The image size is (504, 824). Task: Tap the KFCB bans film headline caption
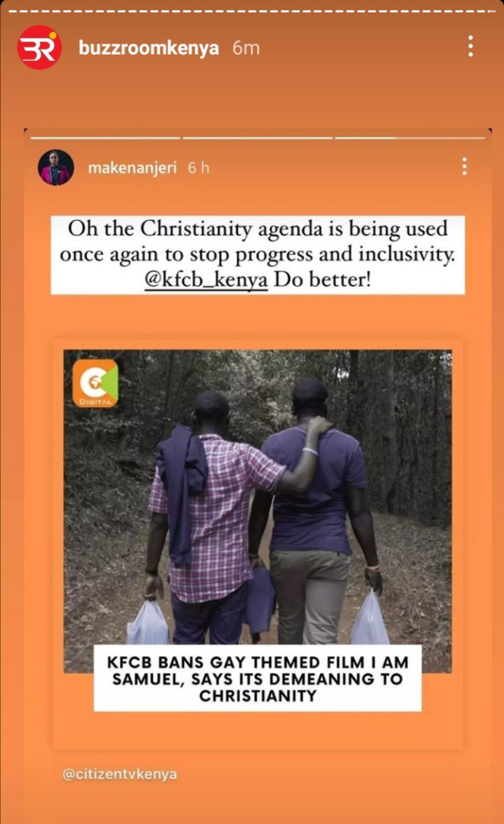click(x=258, y=678)
